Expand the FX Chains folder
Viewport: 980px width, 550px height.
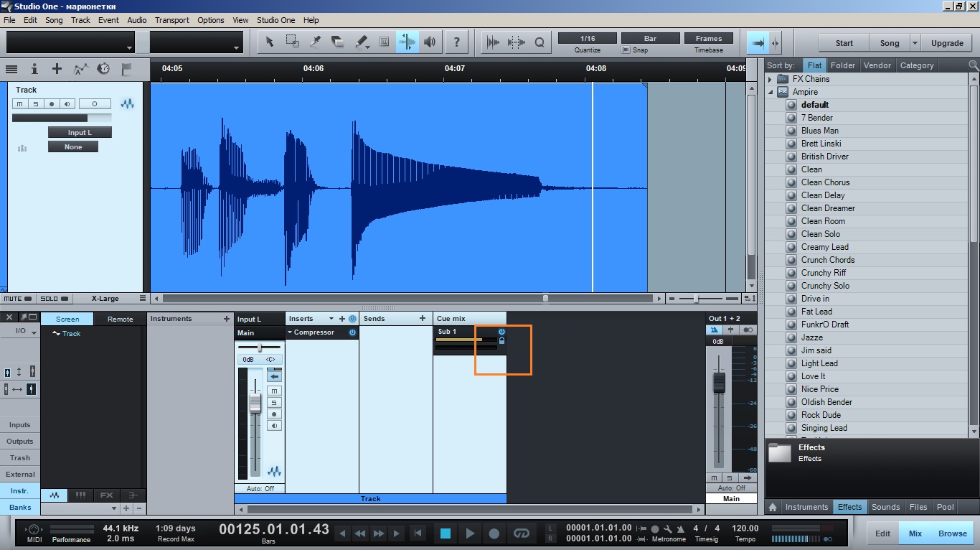771,79
